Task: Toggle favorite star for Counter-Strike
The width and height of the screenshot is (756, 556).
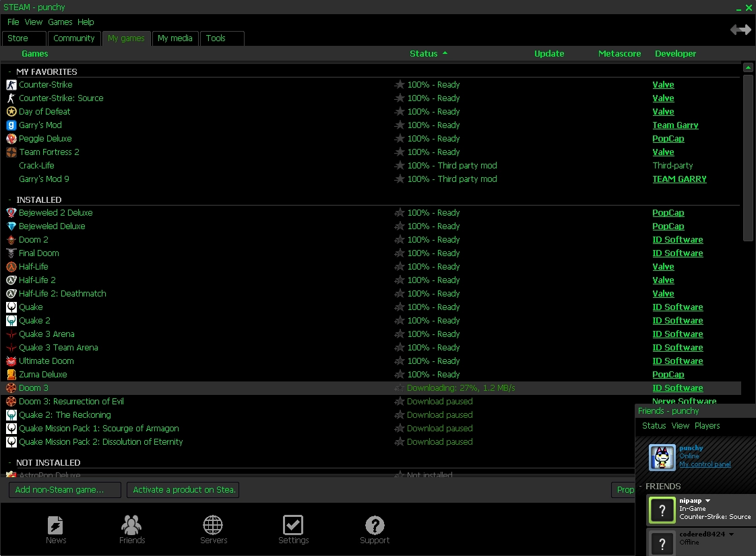Action: [399, 85]
